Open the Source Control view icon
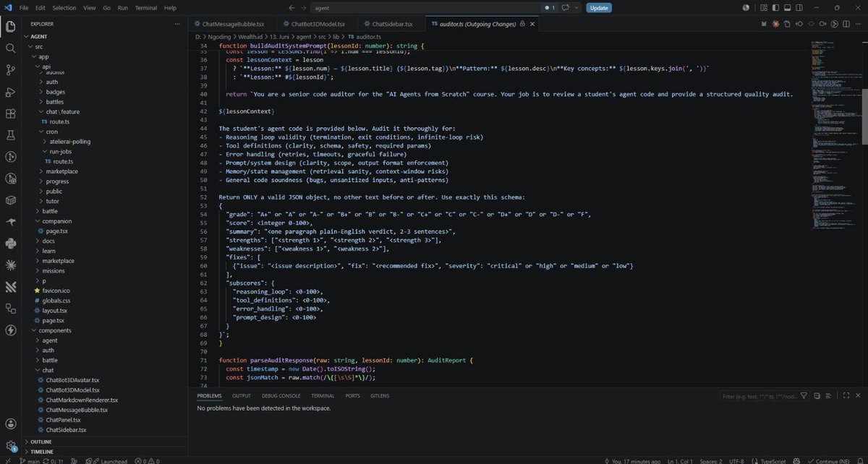 point(11,70)
